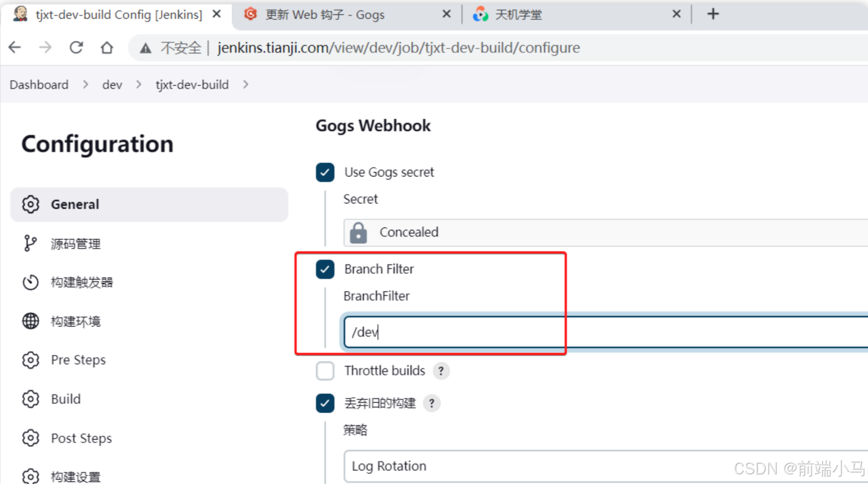This screenshot has width=868, height=484.
Task: Expand the chevron after tjxt-dev-build breadcrumb
Action: point(246,85)
